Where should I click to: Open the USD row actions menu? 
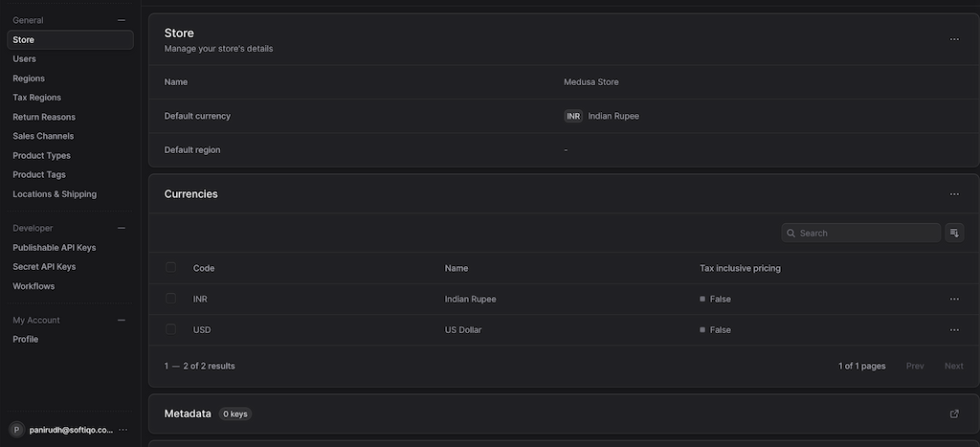pos(954,330)
